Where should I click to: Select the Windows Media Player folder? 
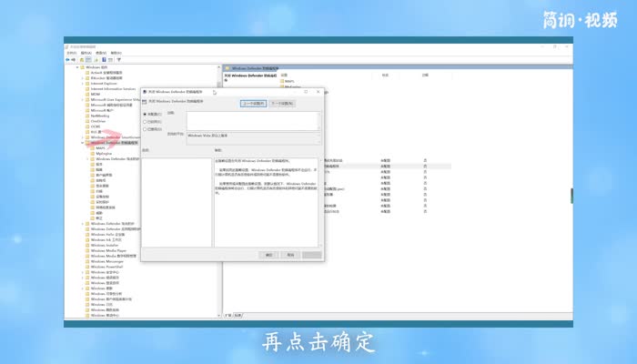click(108, 250)
